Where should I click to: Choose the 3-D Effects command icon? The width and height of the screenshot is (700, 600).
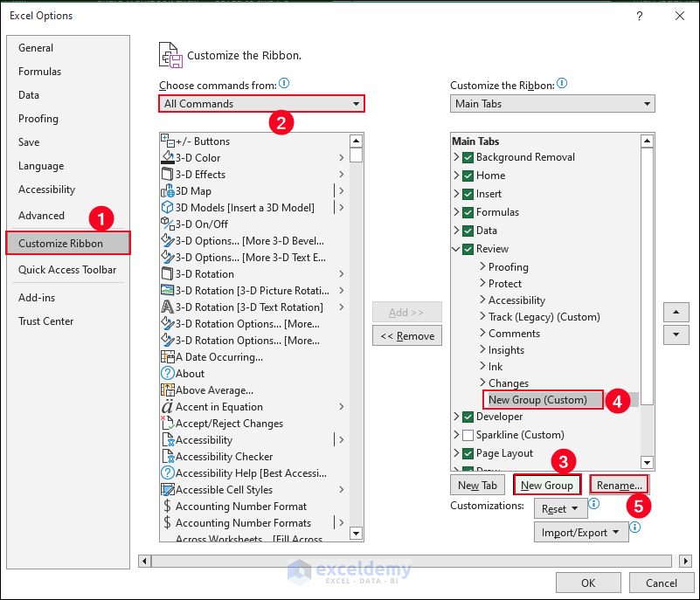168,174
